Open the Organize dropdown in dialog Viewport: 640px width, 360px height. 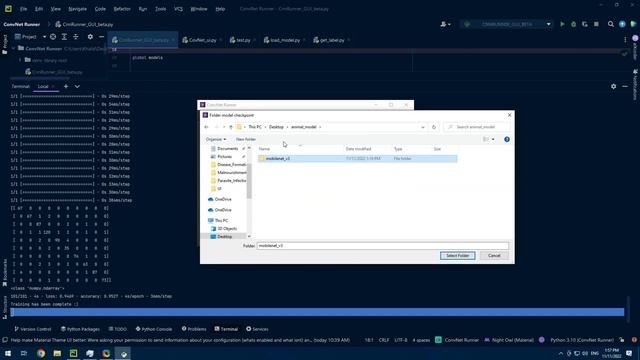pyautogui.click(x=216, y=139)
